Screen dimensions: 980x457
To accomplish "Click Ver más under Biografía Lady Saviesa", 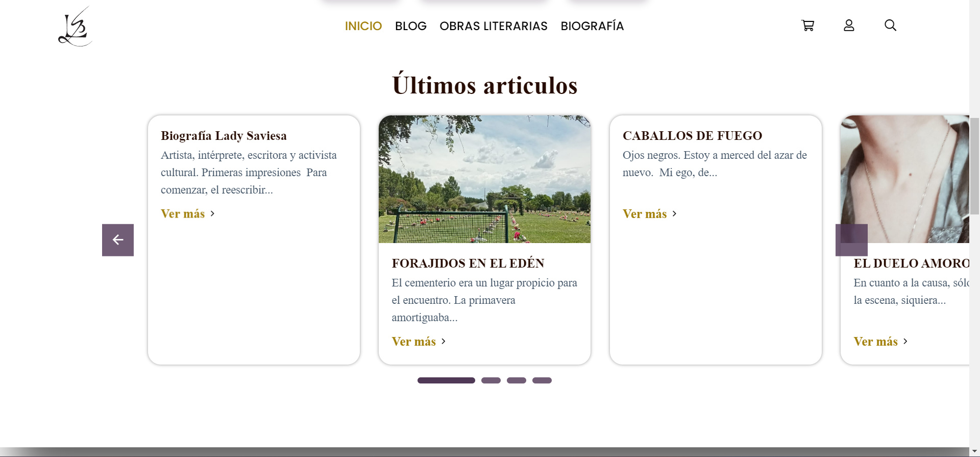I will 183,214.
